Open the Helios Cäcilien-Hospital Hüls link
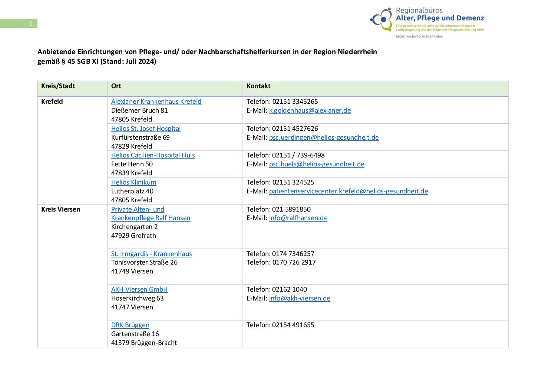The image size is (555, 392). coord(153,155)
